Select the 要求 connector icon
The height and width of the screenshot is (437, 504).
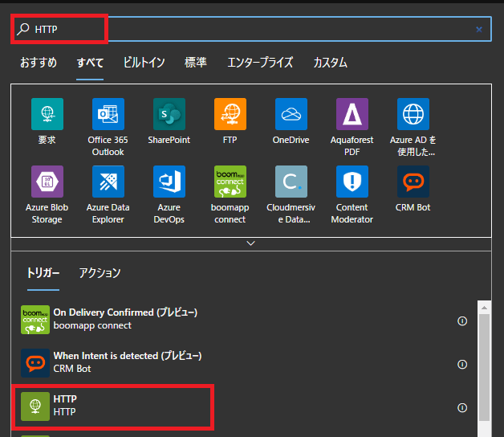pos(47,114)
